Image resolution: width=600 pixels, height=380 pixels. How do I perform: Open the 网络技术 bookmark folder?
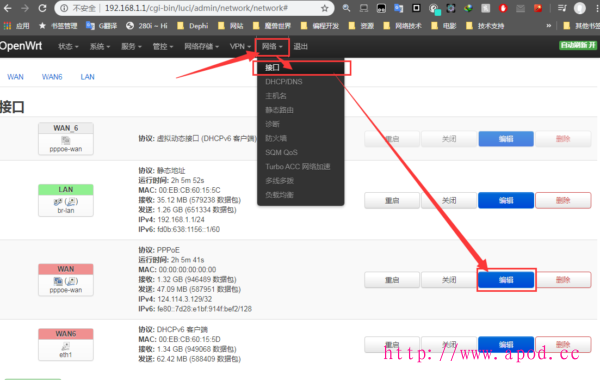click(402, 26)
